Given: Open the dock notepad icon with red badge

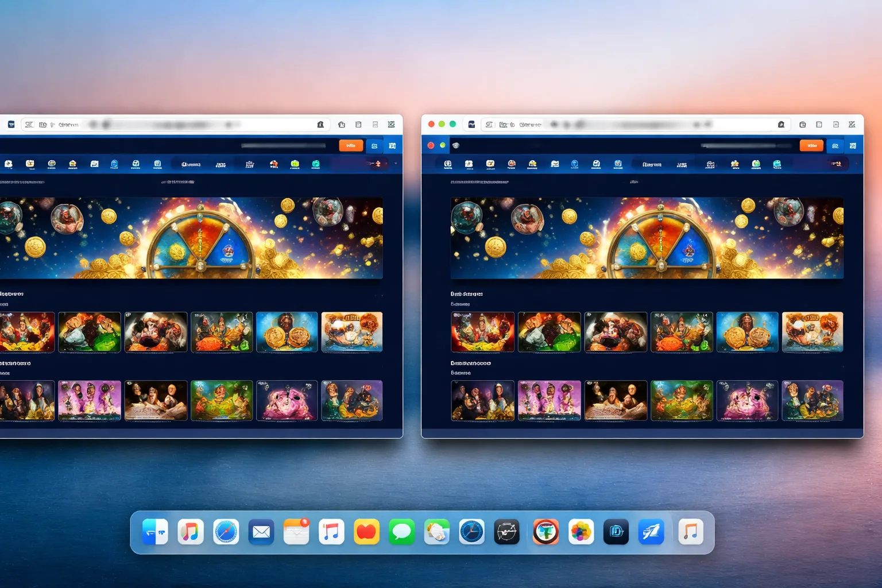Looking at the screenshot, I should (296, 532).
